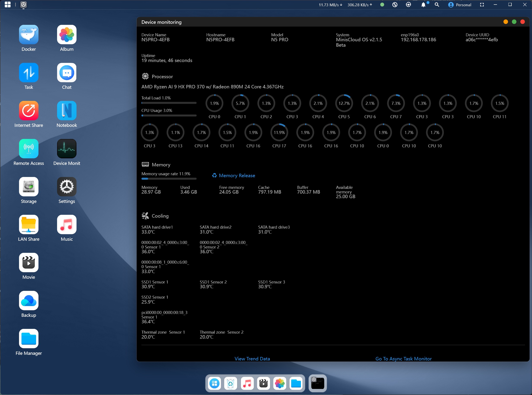This screenshot has height=395, width=532.
Task: Launch the Notebook app
Action: click(67, 111)
